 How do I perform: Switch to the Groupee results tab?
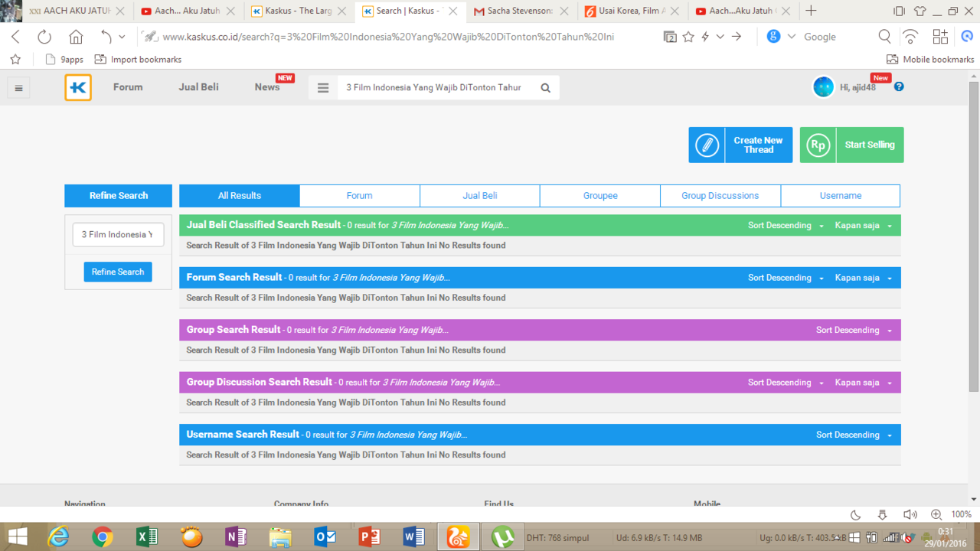click(x=600, y=196)
